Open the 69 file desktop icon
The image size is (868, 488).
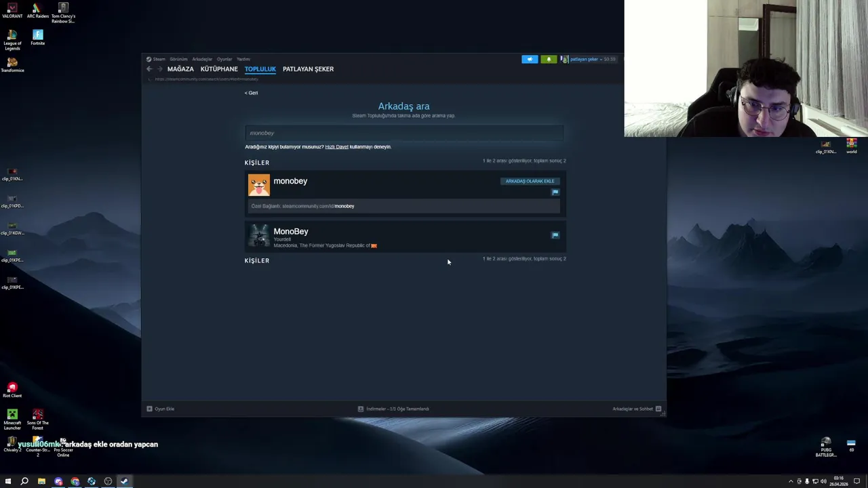pos(851,445)
